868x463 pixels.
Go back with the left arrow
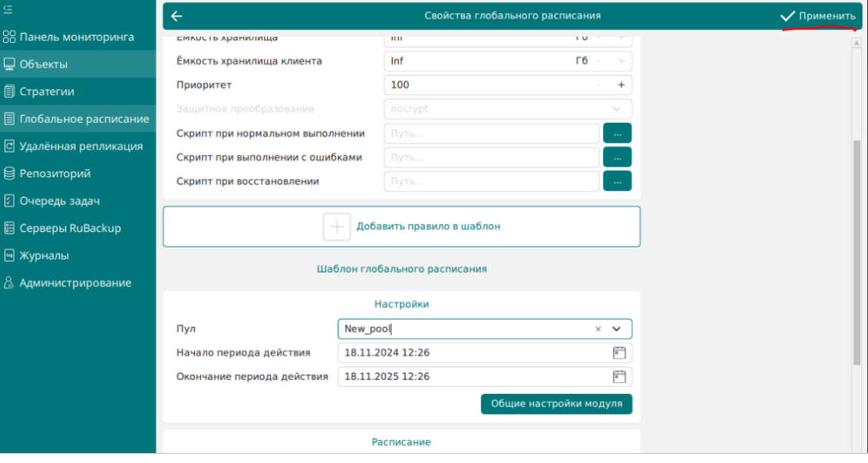click(x=177, y=16)
